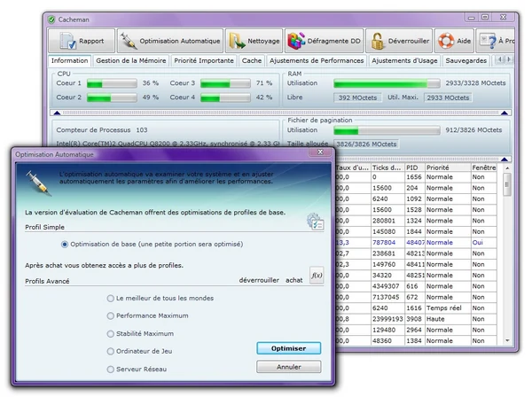Image resolution: width=532 pixels, height=397 pixels.
Task: Switch to the Information tab
Action: click(69, 60)
